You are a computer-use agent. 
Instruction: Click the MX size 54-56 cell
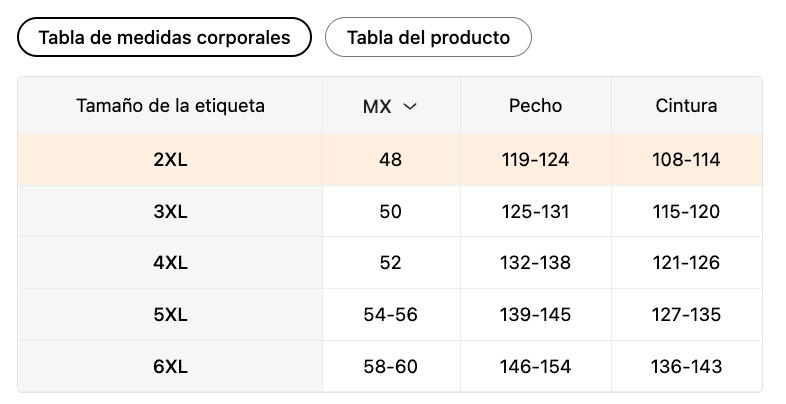tap(390, 315)
